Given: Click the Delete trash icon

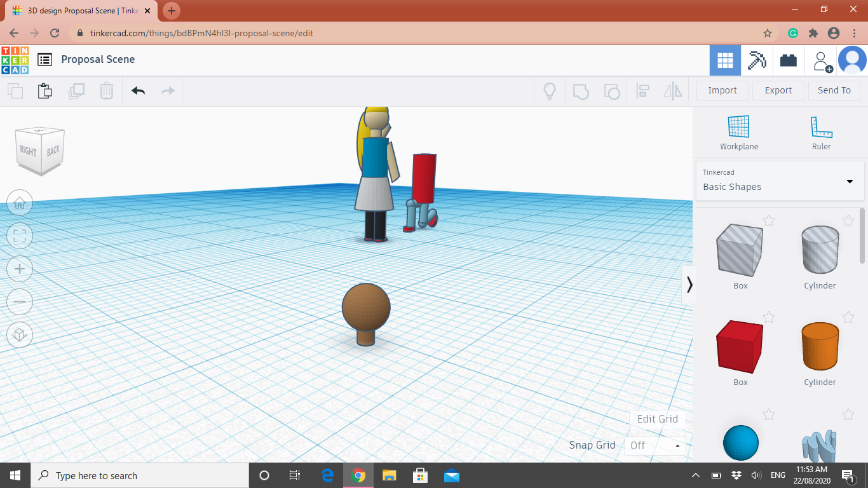Looking at the screenshot, I should coord(107,91).
